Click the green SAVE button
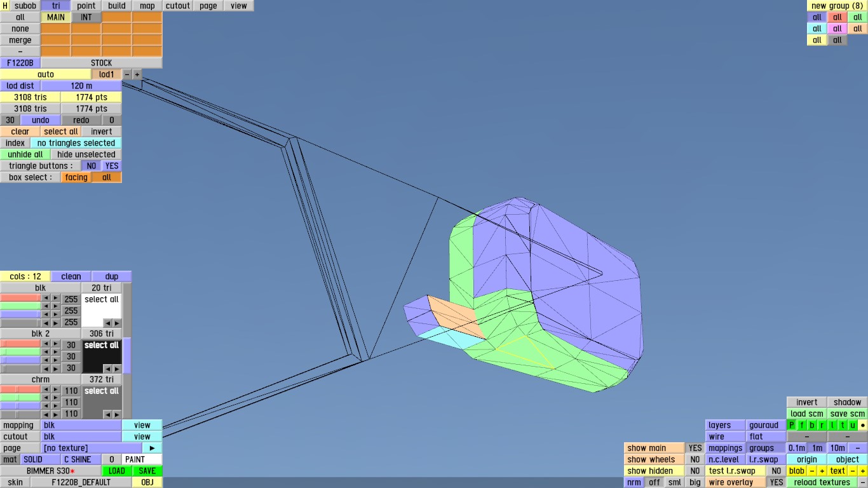 tap(147, 471)
